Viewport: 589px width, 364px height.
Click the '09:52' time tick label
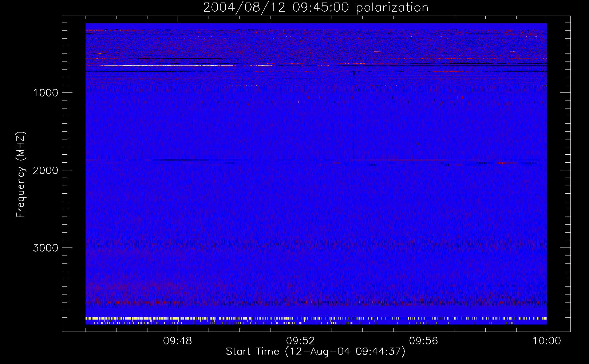pos(301,341)
